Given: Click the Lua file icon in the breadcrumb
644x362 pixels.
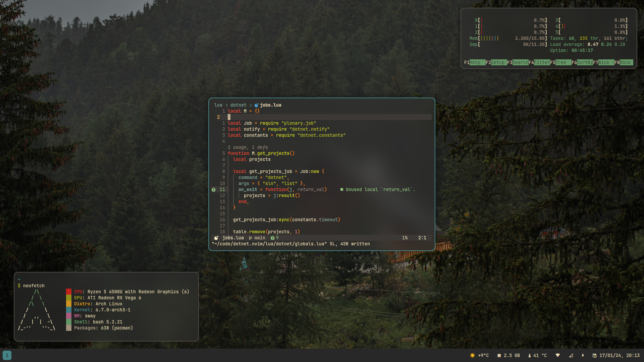Looking at the screenshot, I should 256,105.
